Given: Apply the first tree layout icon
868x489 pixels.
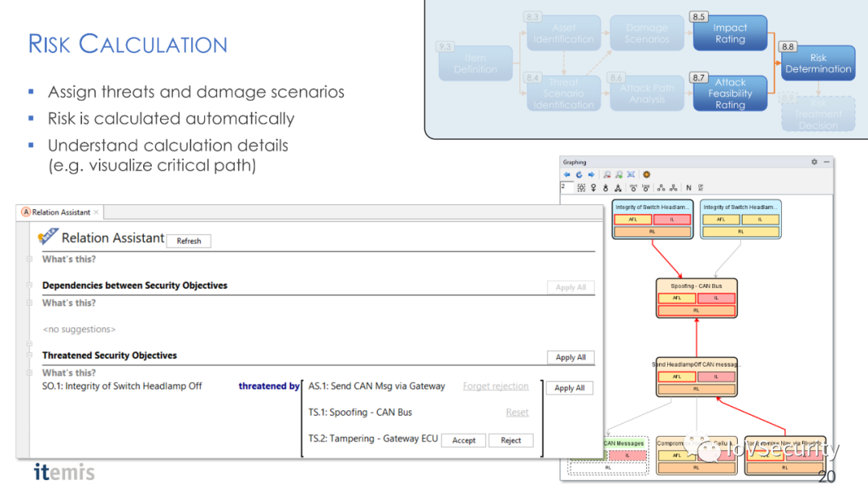Looking at the screenshot, I should pyautogui.click(x=661, y=187).
